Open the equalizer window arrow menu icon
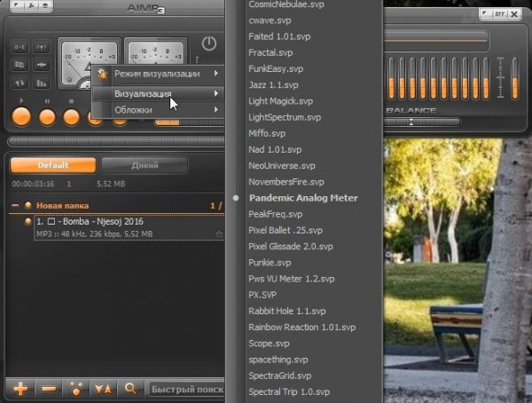Viewport: 532px width, 403px height. [x=485, y=14]
